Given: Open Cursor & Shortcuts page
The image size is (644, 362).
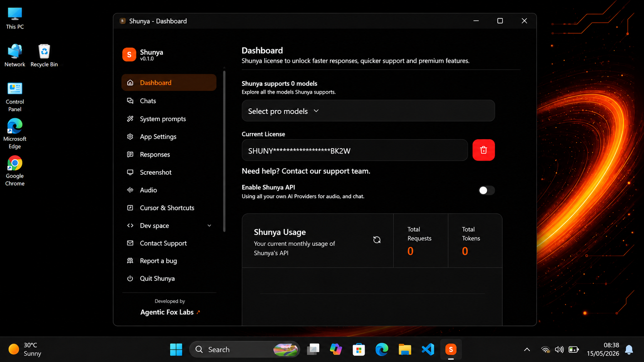Looking at the screenshot, I should coord(169,208).
